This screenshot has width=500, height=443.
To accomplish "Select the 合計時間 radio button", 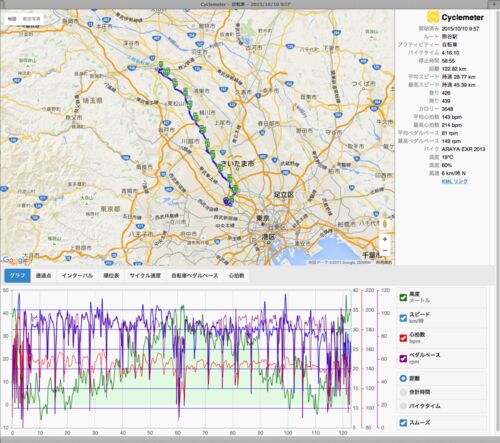I will point(403,392).
